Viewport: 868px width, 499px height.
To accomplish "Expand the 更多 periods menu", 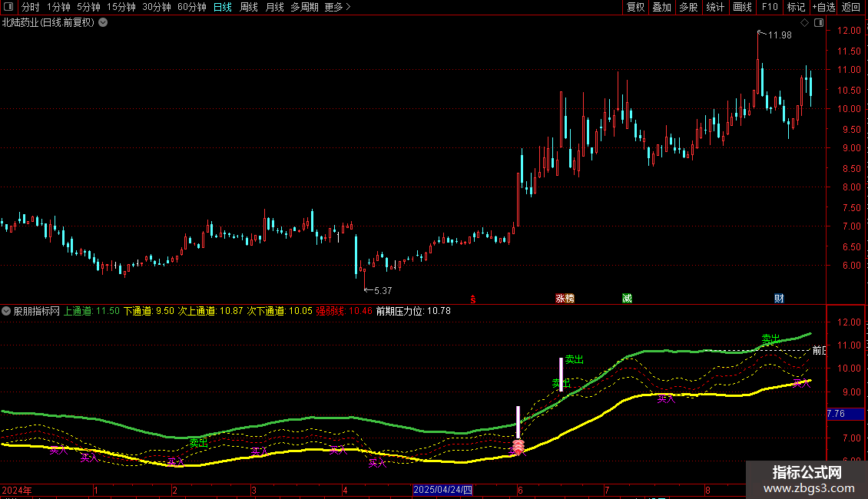I will click(x=337, y=7).
